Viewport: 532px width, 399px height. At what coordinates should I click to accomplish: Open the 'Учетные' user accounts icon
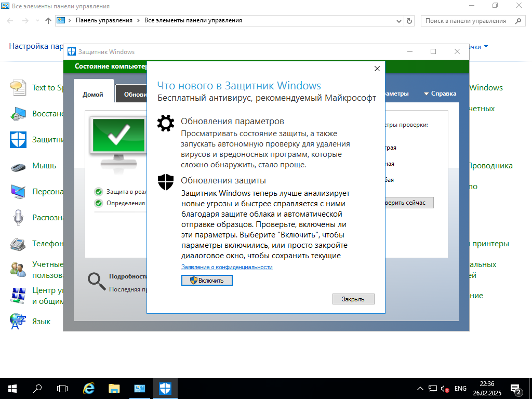(x=18, y=270)
